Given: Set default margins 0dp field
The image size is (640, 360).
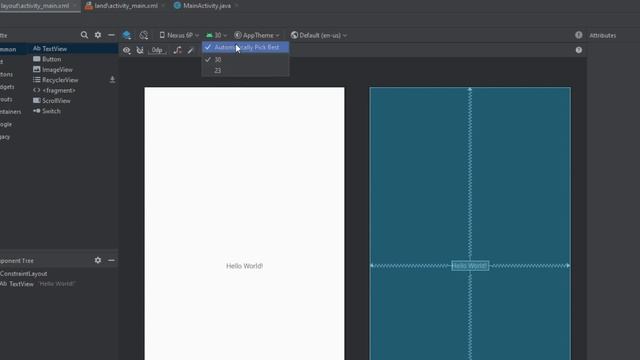Looking at the screenshot, I should pyautogui.click(x=158, y=50).
